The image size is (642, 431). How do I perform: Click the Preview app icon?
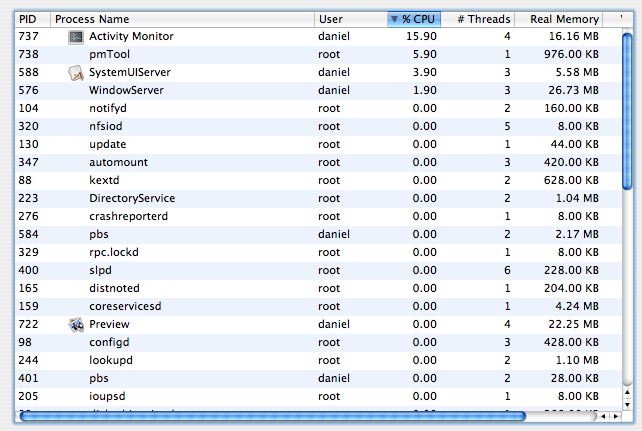coord(76,325)
